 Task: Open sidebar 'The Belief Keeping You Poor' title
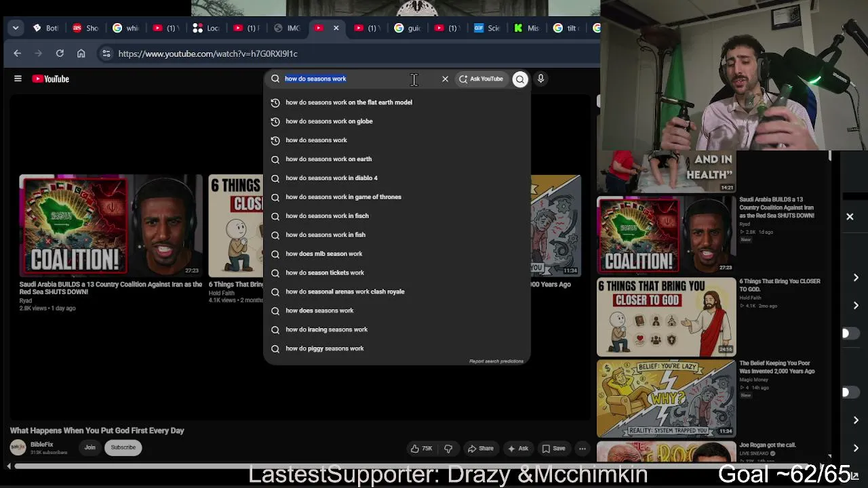click(777, 367)
